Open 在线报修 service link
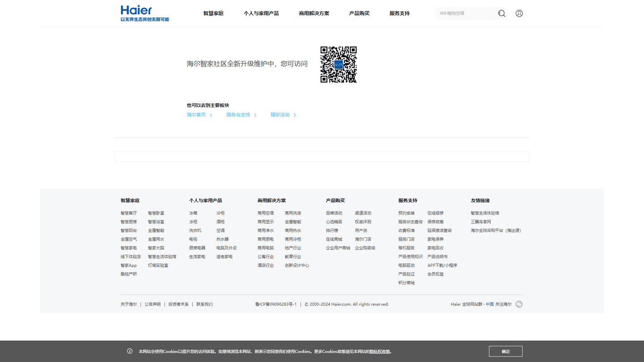The width and height of the screenshot is (644, 362). point(436,213)
